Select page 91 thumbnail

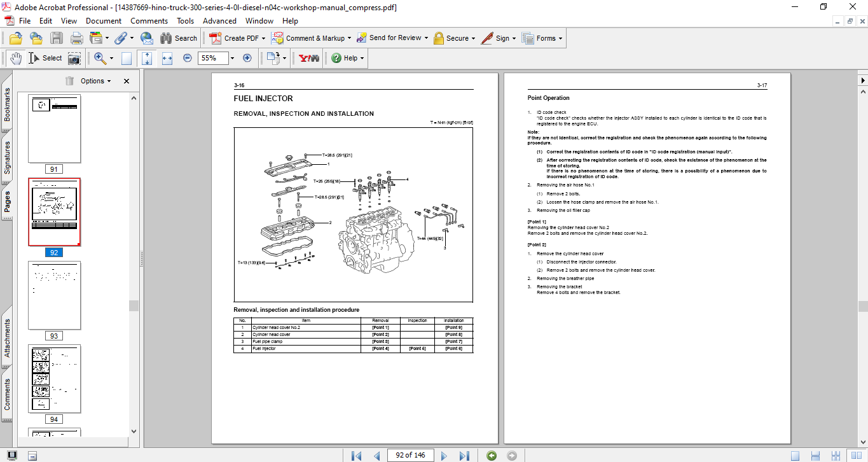tap(54, 130)
